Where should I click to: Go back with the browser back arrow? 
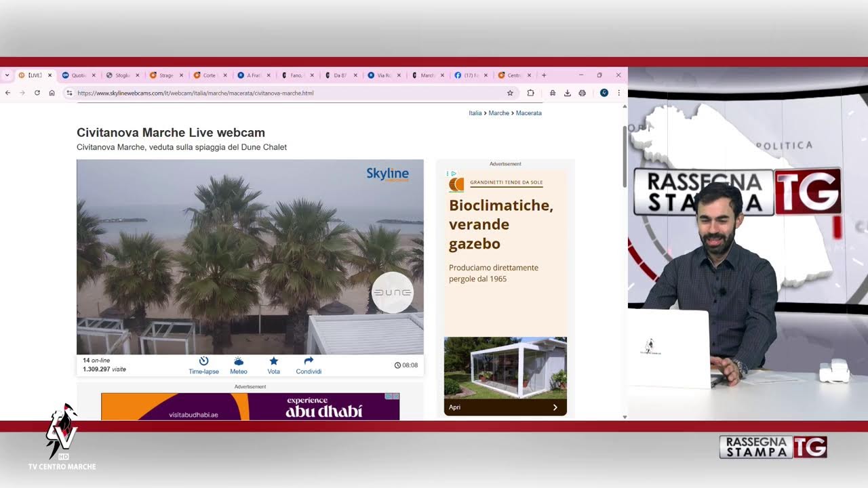pyautogui.click(x=8, y=93)
